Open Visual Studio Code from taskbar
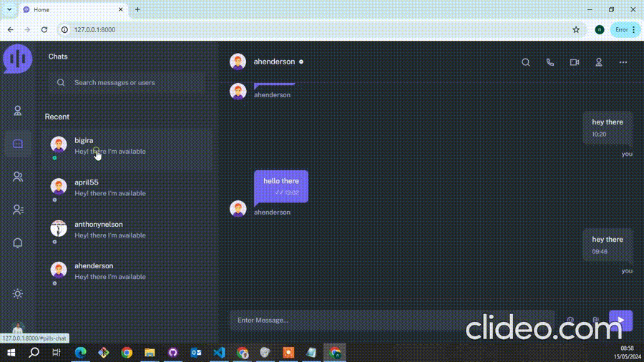This screenshot has width=644, height=362. coord(219,353)
